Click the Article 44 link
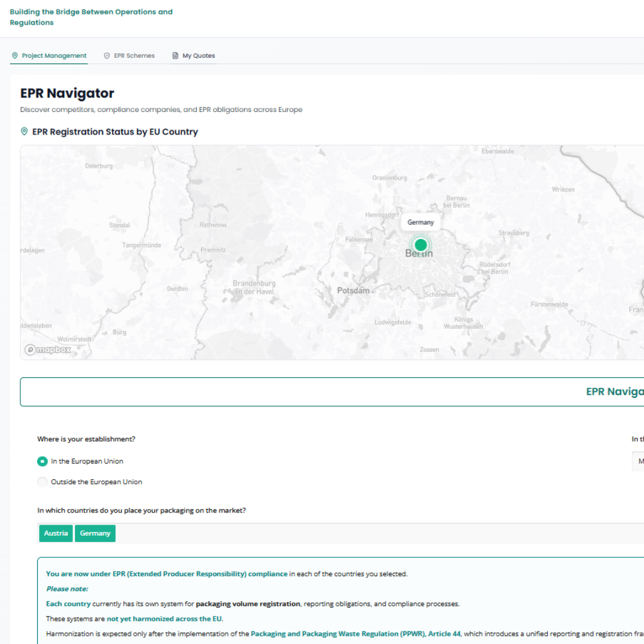The height and width of the screenshot is (644, 644). tap(445, 634)
